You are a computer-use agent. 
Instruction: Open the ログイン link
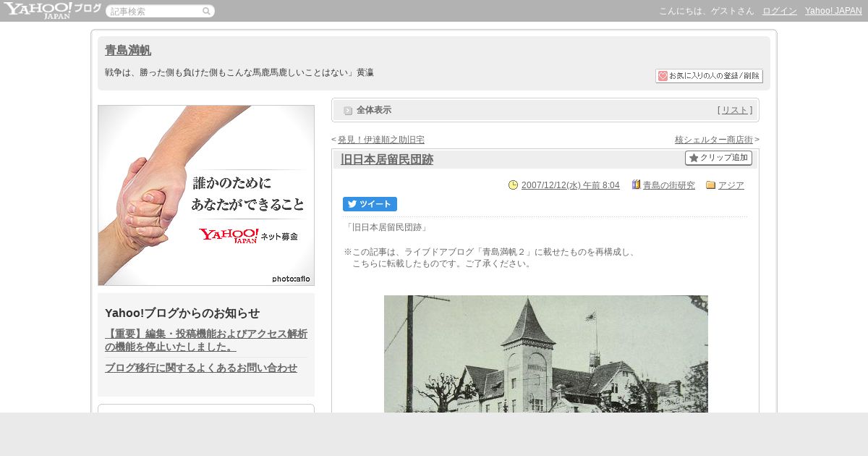(x=780, y=11)
